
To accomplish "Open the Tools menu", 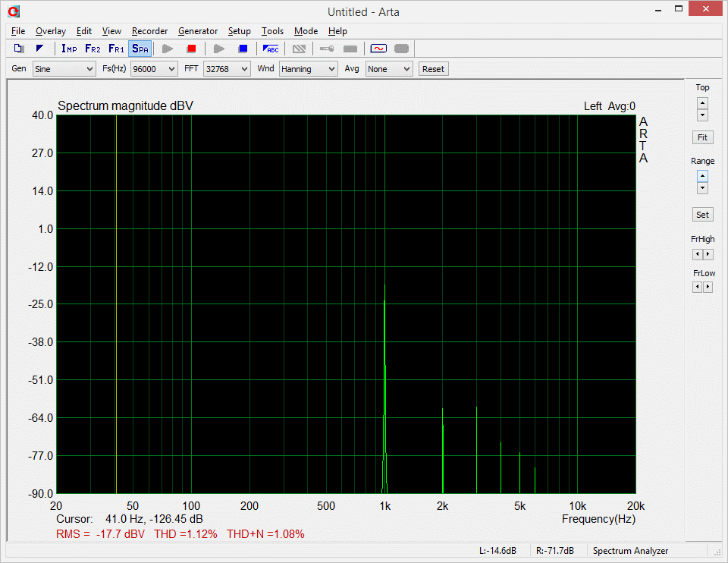I will [x=272, y=31].
